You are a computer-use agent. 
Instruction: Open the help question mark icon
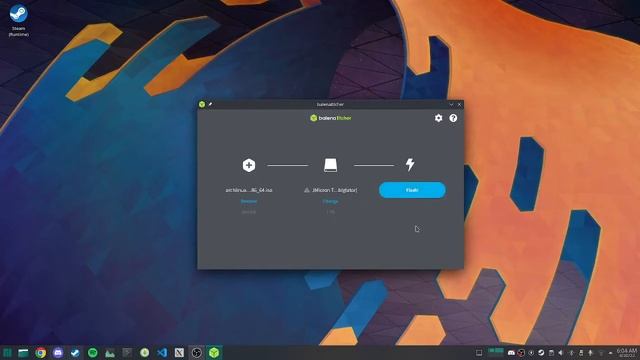pyautogui.click(x=453, y=118)
